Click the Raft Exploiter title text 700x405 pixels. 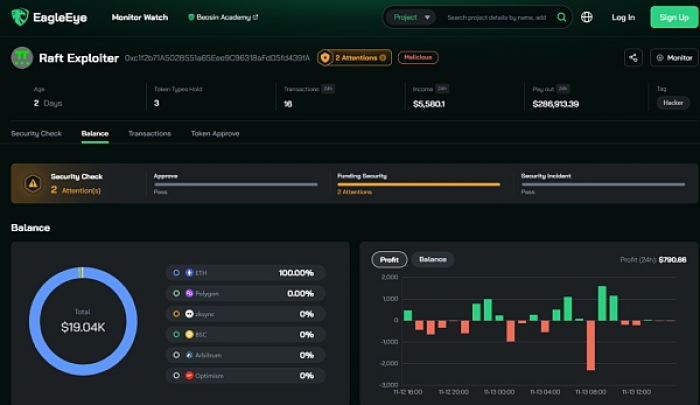79,58
